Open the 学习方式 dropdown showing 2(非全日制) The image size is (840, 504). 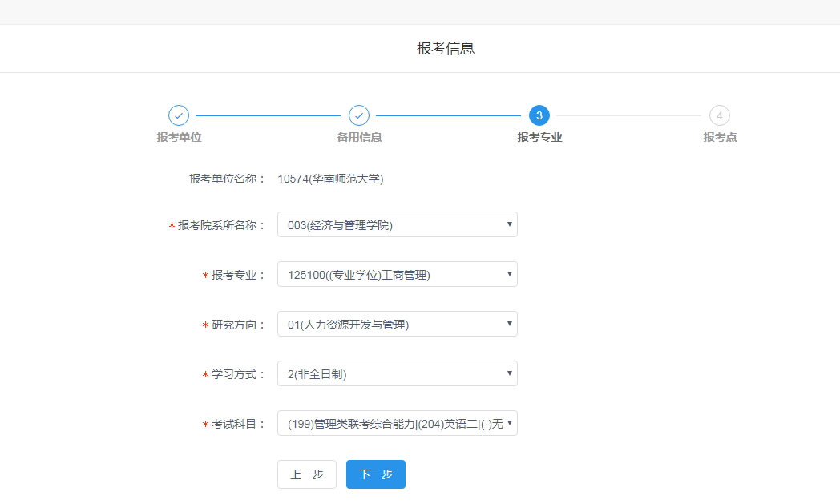tap(397, 373)
